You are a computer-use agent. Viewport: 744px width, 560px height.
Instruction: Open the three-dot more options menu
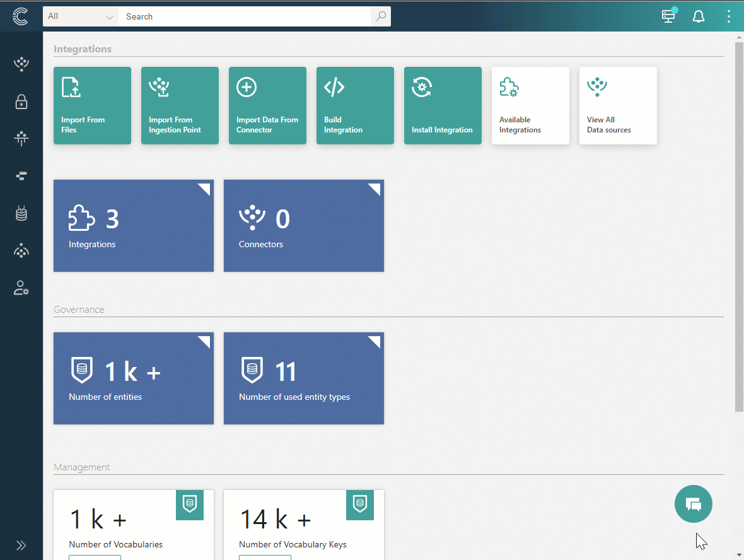729,17
